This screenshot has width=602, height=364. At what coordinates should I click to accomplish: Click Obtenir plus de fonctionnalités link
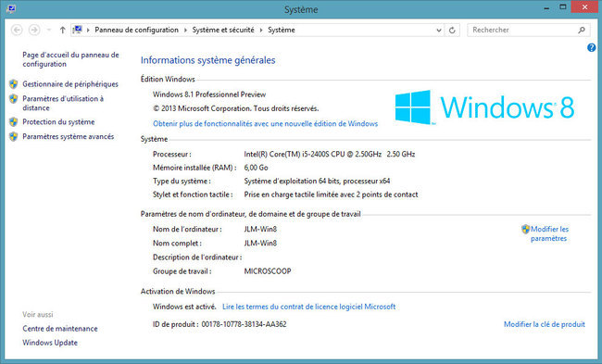coord(265,123)
